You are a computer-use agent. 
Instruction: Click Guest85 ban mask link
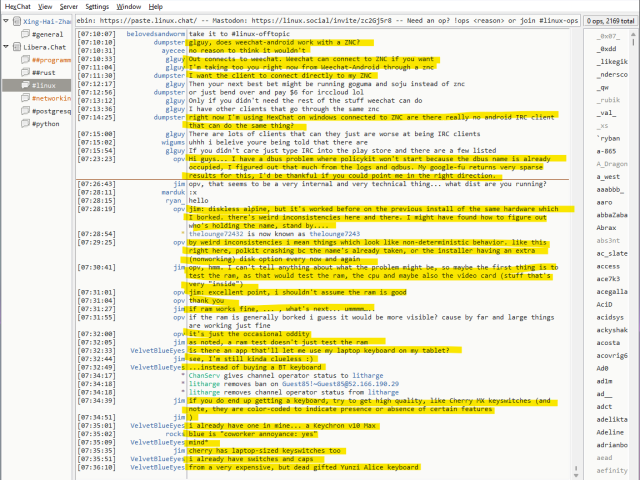click(x=340, y=384)
